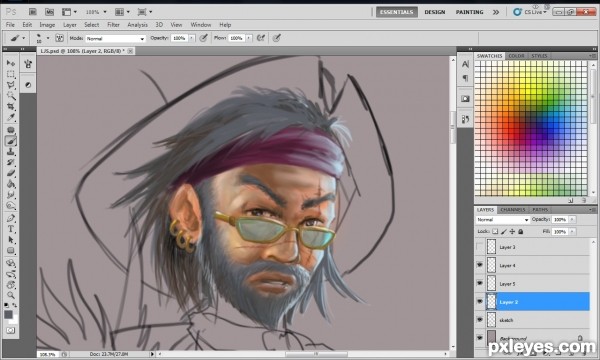The height and width of the screenshot is (360, 600).
Task: Select the Spot Healing Brush tool
Action: 11,130
